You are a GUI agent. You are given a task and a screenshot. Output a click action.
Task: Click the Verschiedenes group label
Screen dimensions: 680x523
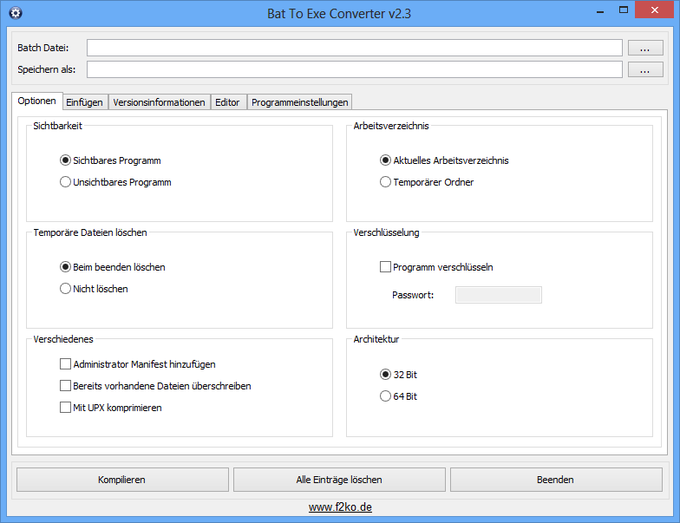(x=63, y=339)
